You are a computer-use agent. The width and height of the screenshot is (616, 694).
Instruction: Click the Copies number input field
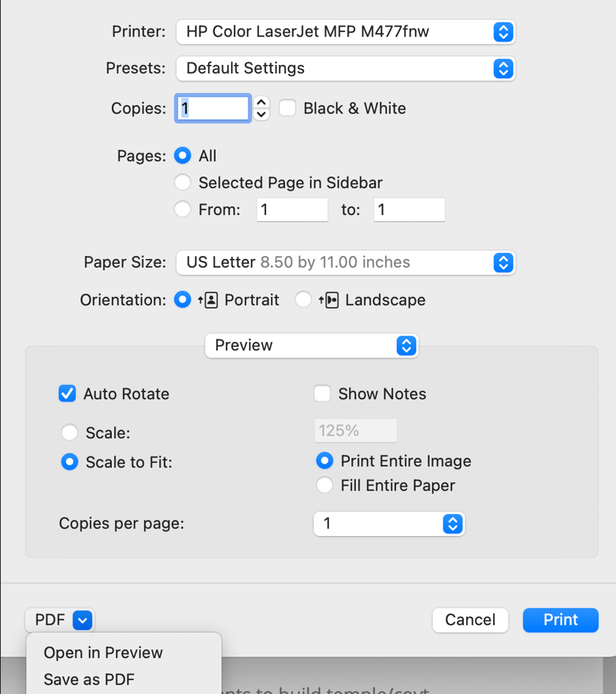[213, 108]
